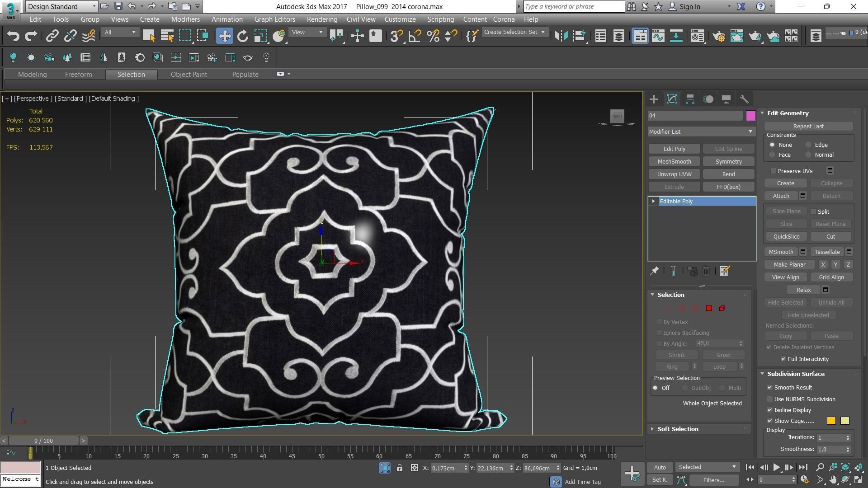Switch to the Freeform ribbon tab

(78, 75)
